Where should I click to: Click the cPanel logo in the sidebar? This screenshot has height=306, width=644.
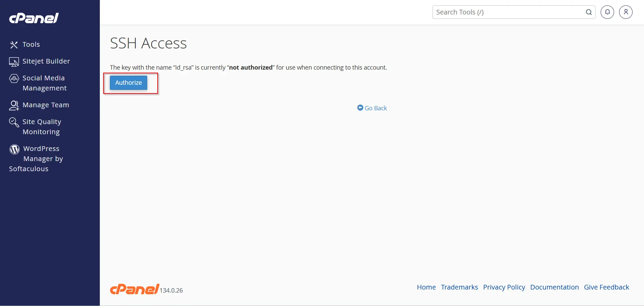(x=34, y=18)
